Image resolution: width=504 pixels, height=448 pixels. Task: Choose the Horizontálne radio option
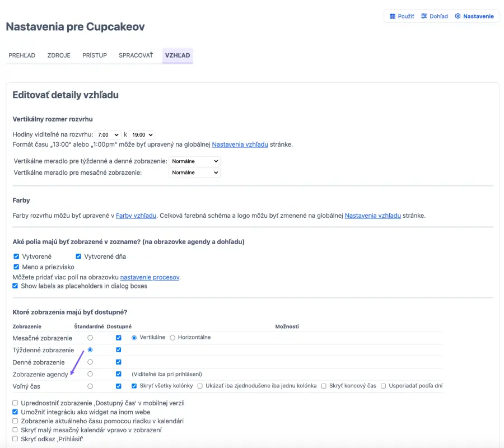[172, 338]
